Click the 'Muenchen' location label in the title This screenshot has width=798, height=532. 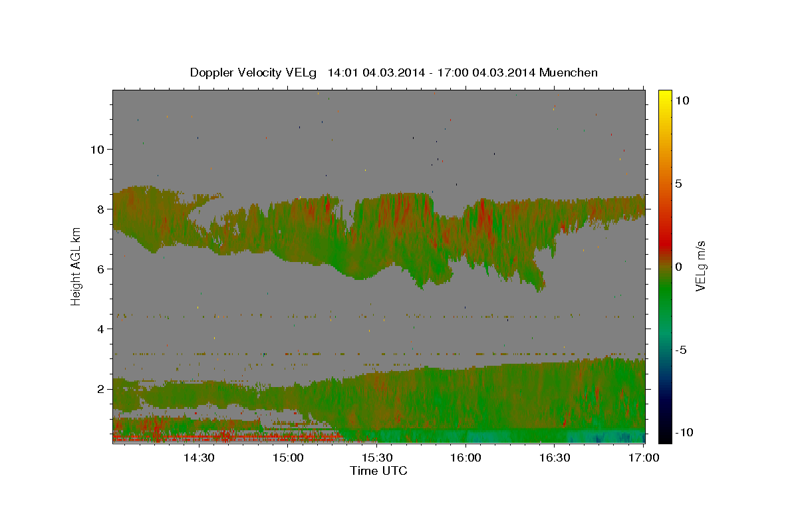[x=570, y=72]
